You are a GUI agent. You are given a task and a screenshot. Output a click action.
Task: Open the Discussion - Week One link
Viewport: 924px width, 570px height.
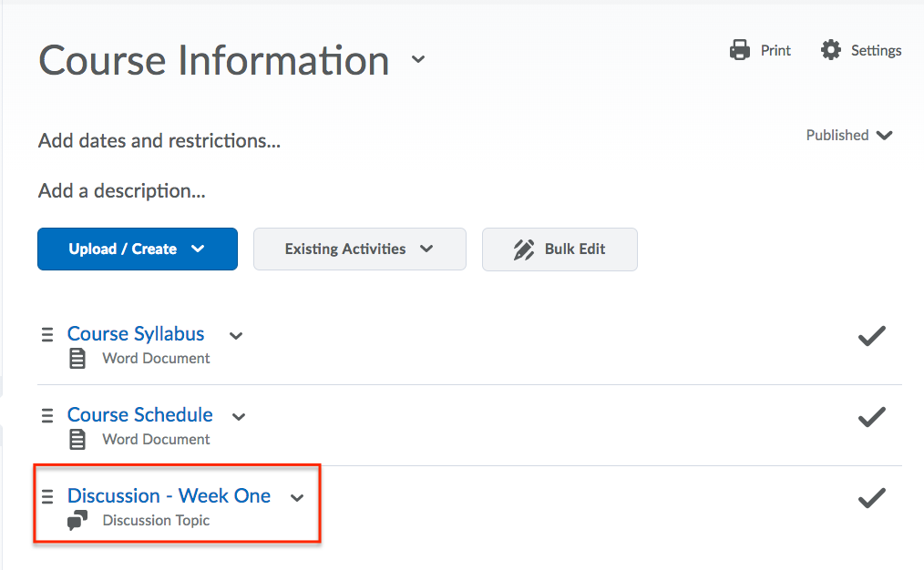(169, 496)
